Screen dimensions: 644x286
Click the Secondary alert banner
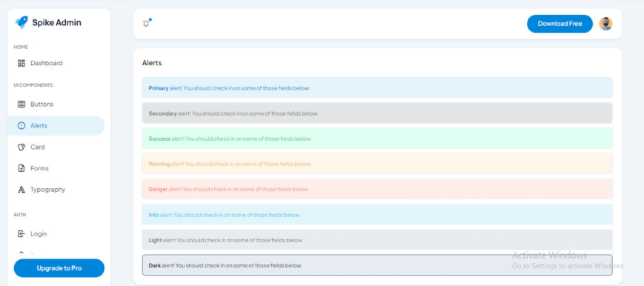tap(377, 113)
